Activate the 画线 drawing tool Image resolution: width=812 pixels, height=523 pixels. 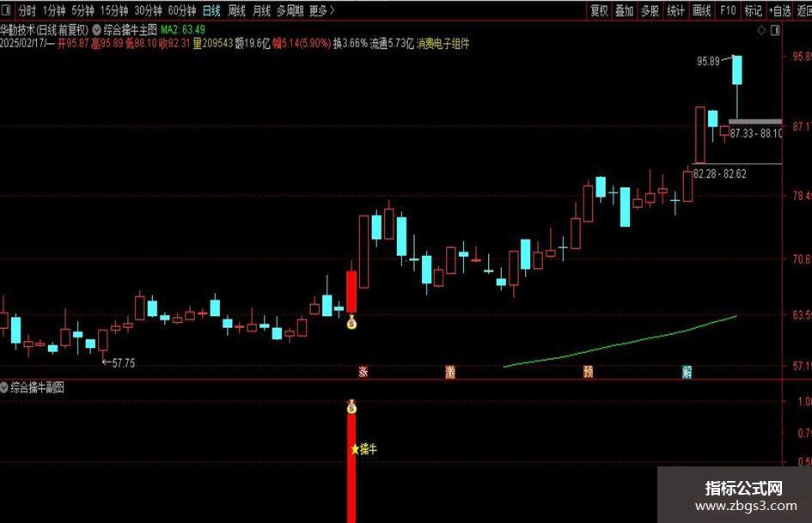[x=702, y=10]
